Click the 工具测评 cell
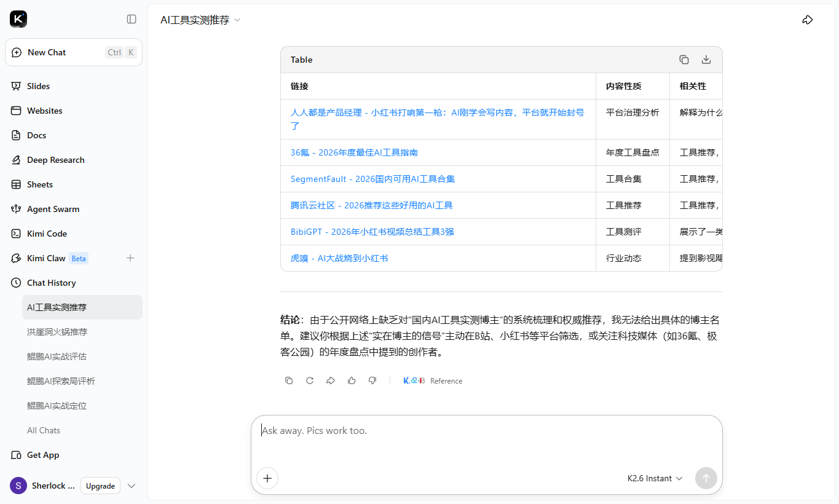 click(632, 232)
